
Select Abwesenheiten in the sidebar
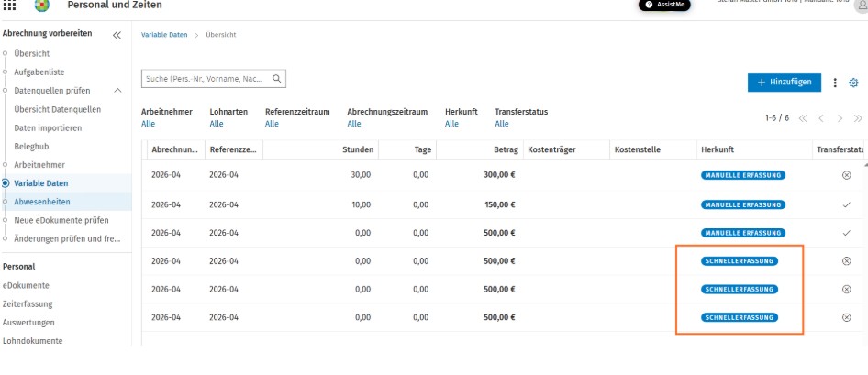click(x=42, y=202)
